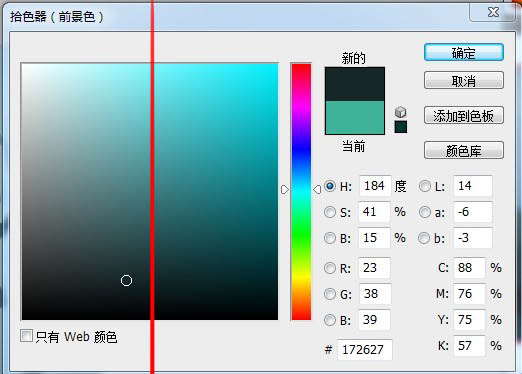The width and height of the screenshot is (522, 374).
Task: Click the small web-safe color swatch below cube
Action: [x=400, y=127]
